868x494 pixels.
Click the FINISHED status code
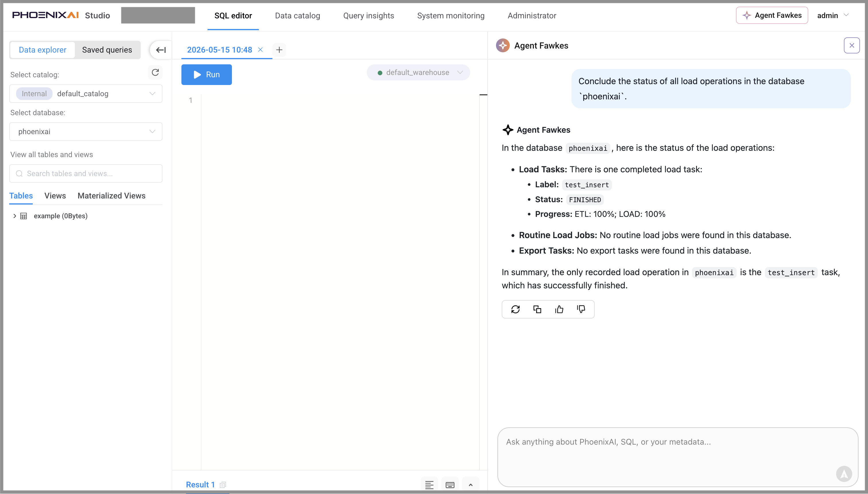585,200
